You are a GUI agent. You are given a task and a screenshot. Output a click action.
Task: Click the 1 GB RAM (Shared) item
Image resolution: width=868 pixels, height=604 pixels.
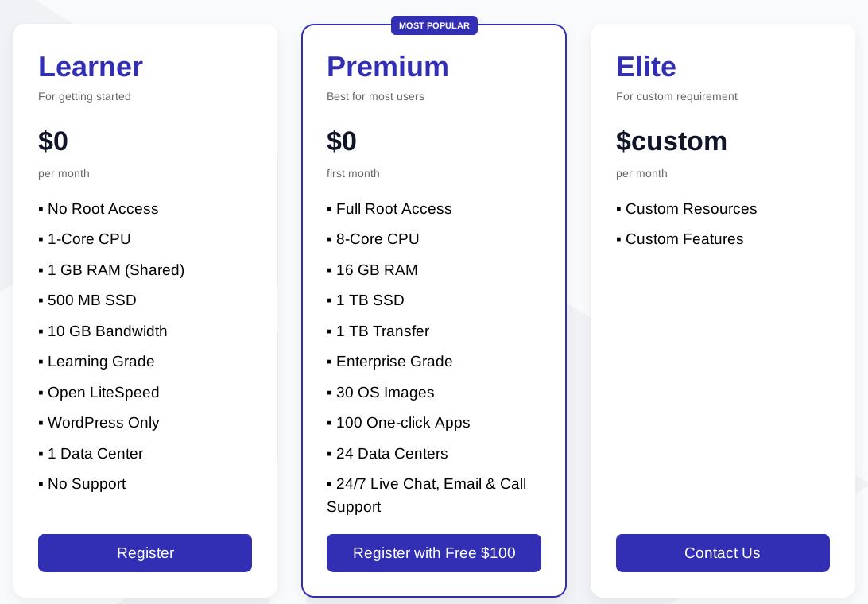coord(116,270)
